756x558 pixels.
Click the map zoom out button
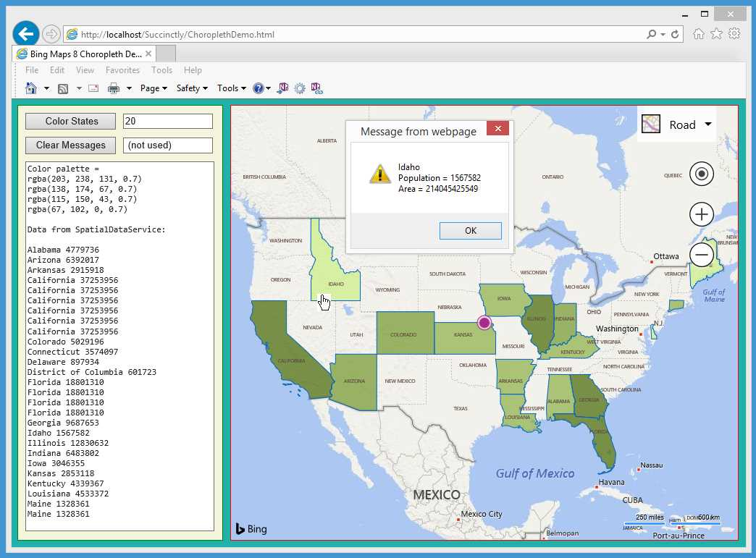[701, 255]
